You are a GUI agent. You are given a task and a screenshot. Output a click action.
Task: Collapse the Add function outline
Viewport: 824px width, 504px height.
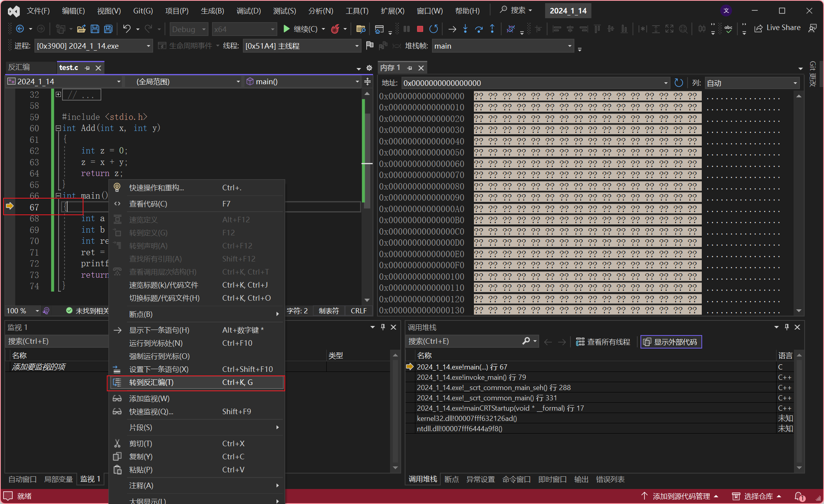tap(58, 128)
